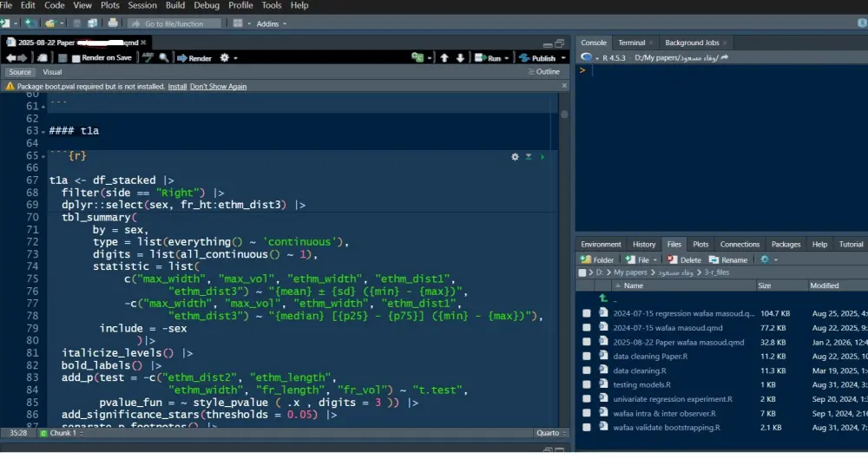This screenshot has height=459, width=868.
Task: Switch to the Environment tab
Action: (601, 244)
